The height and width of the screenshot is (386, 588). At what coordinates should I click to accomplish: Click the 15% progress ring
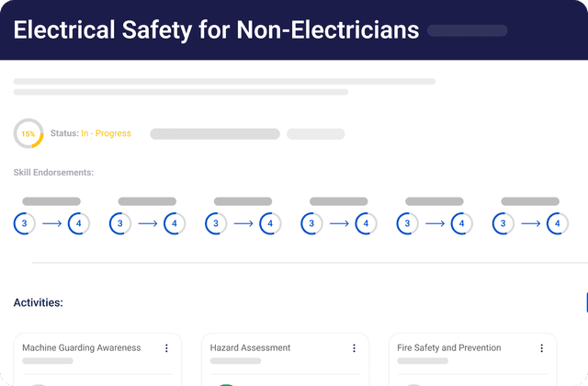(x=28, y=133)
